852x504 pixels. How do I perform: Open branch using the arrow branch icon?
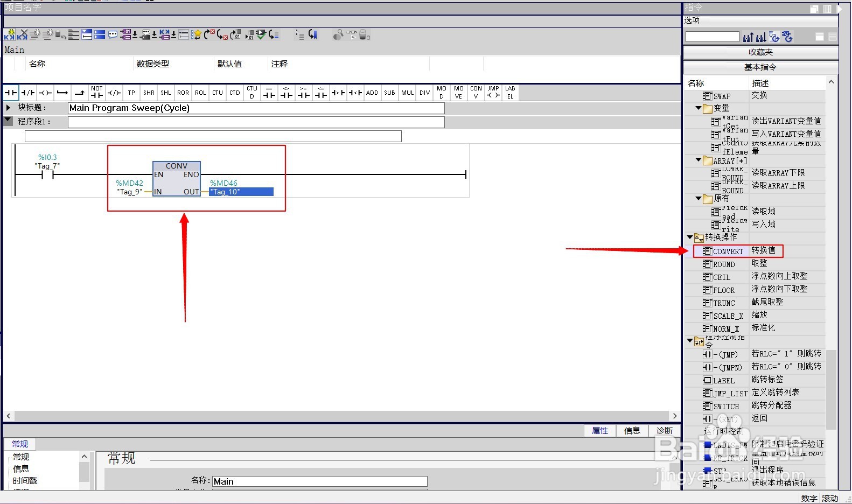[x=62, y=93]
